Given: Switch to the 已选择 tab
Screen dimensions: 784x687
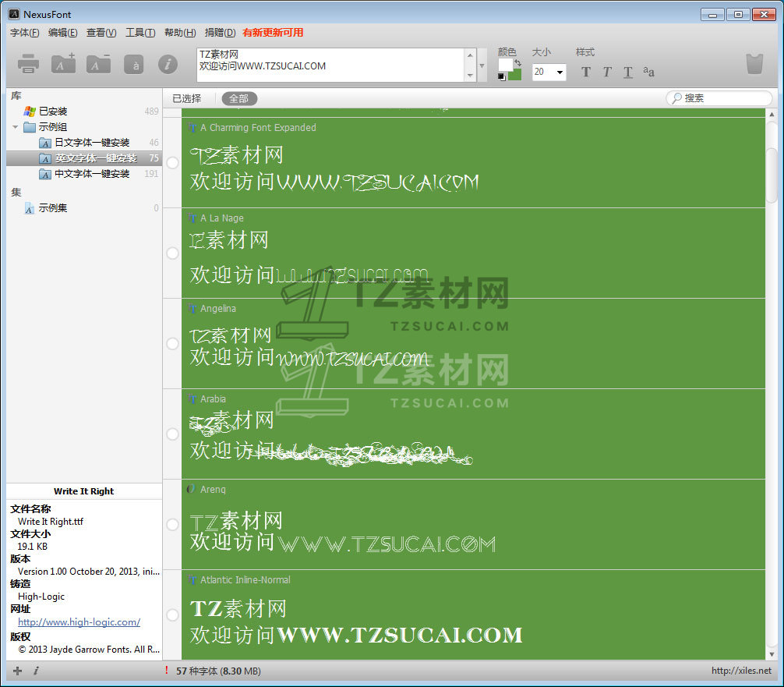Looking at the screenshot, I should 187,98.
